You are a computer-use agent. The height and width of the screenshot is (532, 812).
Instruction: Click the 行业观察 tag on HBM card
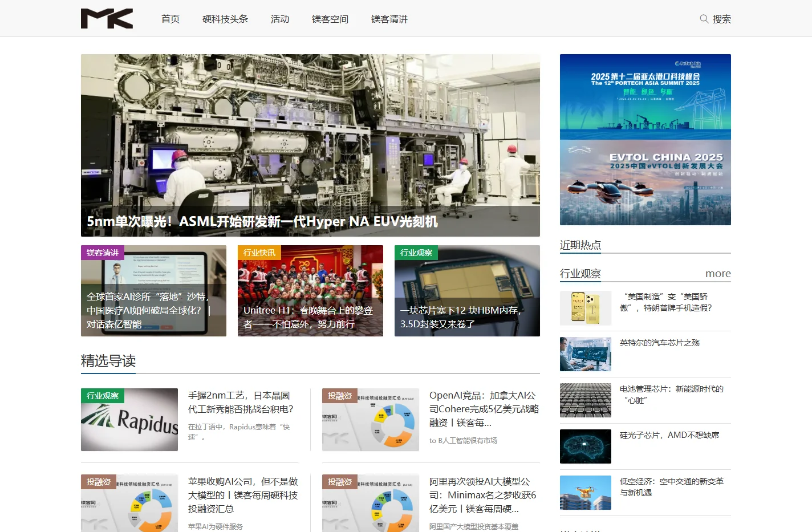[416, 253]
